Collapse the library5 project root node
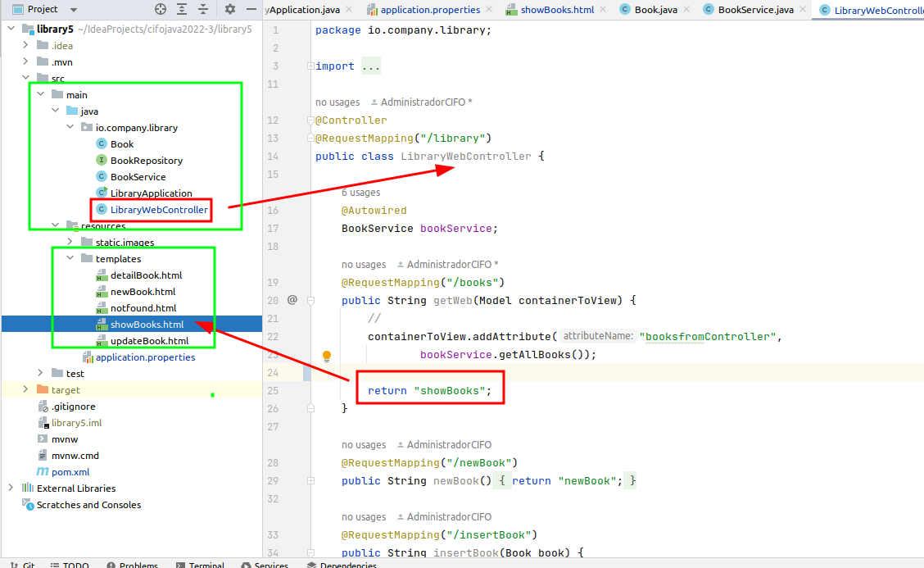This screenshot has height=568, width=924. tap(11, 29)
